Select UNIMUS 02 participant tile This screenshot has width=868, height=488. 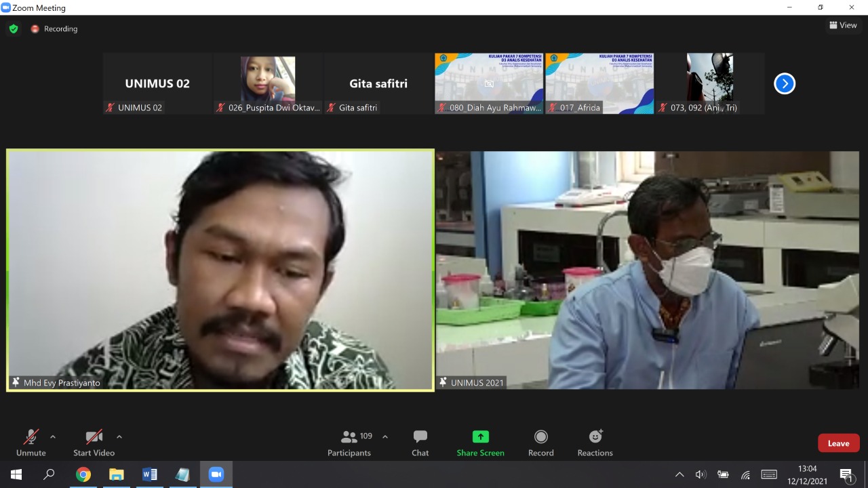pyautogui.click(x=157, y=83)
